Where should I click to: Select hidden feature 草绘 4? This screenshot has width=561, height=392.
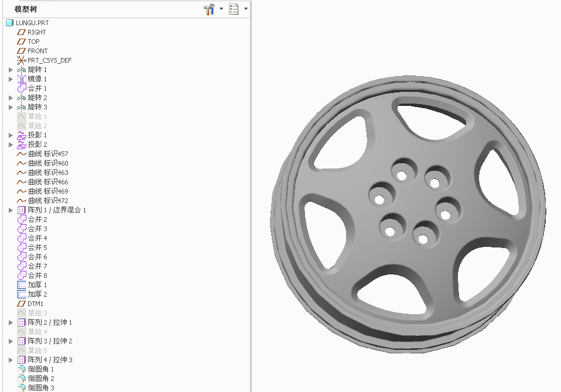37,332
